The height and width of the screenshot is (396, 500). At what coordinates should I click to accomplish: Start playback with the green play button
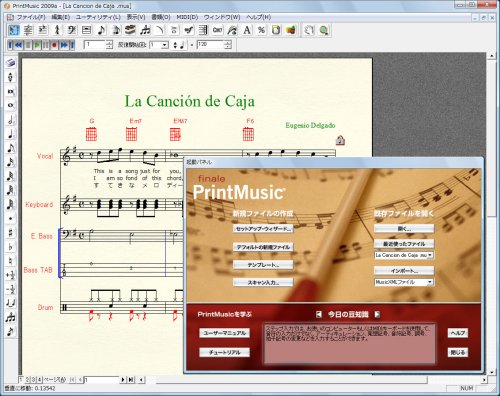(x=37, y=45)
